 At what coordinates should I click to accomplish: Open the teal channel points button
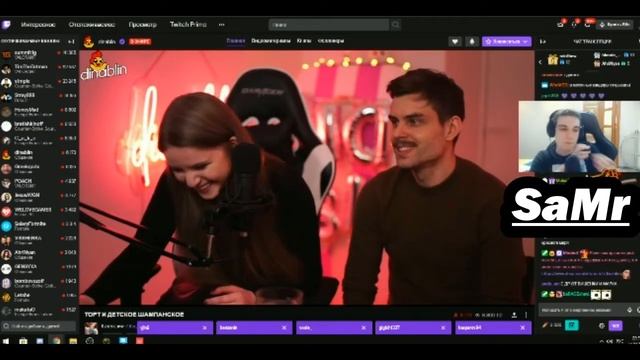[572, 325]
